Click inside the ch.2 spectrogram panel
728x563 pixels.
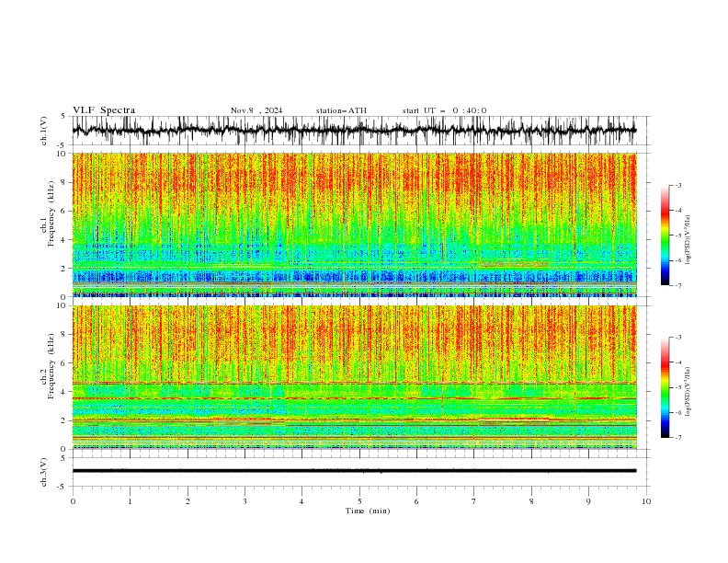click(354, 377)
